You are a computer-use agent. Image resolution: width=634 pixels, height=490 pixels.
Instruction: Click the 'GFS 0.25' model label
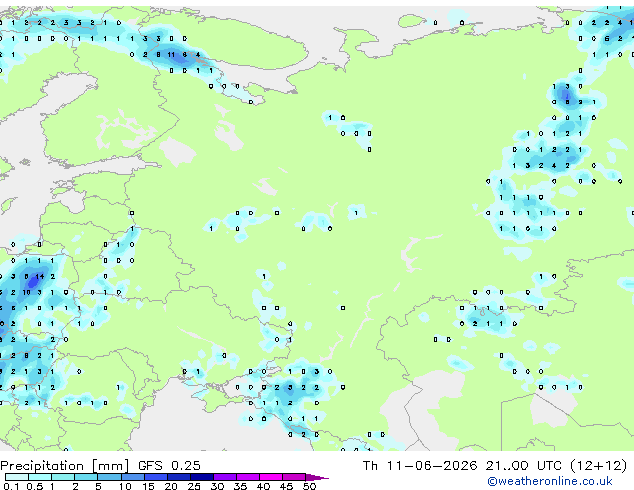169,465
